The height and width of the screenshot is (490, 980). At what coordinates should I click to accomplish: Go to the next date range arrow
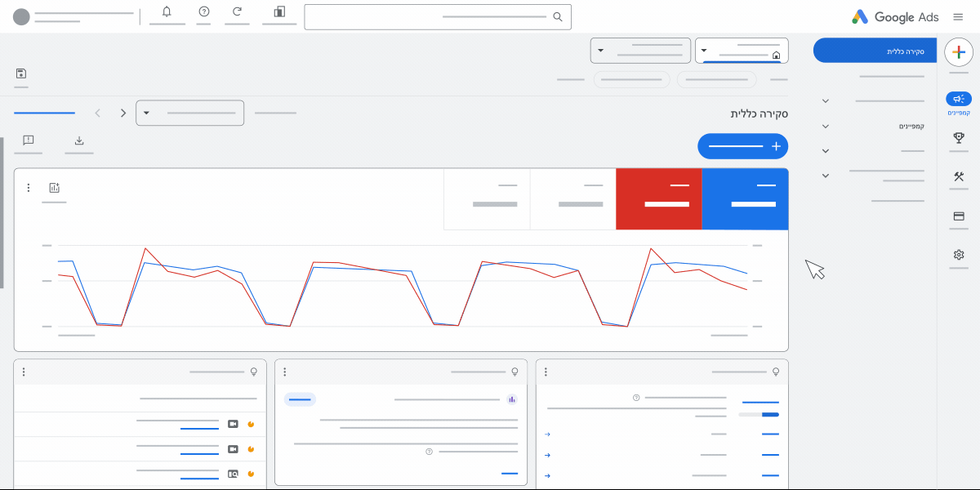tap(123, 113)
